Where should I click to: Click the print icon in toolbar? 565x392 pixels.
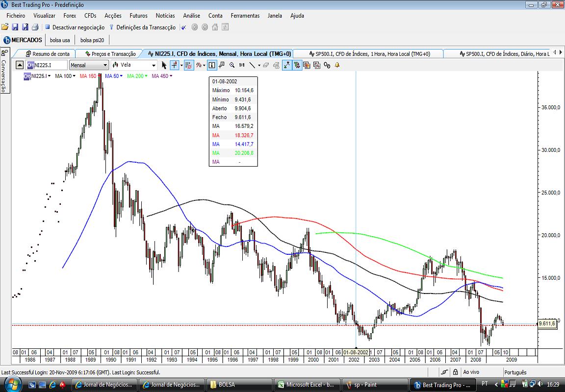(x=35, y=27)
